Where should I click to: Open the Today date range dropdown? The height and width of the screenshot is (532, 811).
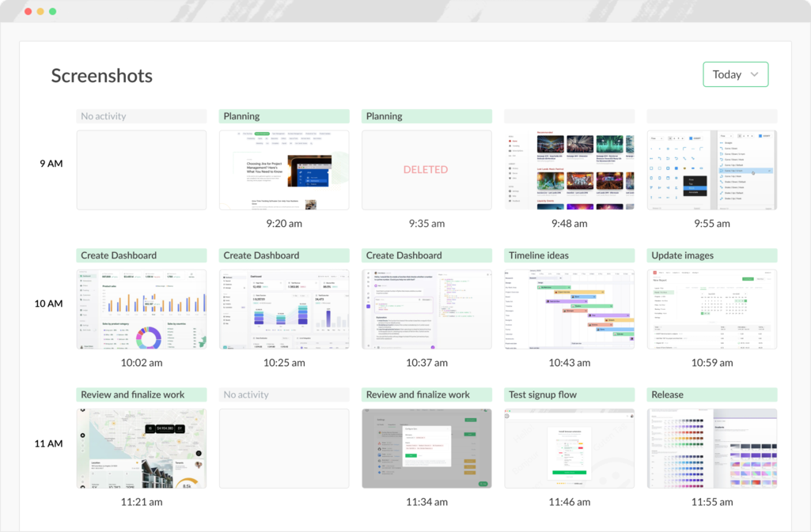(736, 74)
